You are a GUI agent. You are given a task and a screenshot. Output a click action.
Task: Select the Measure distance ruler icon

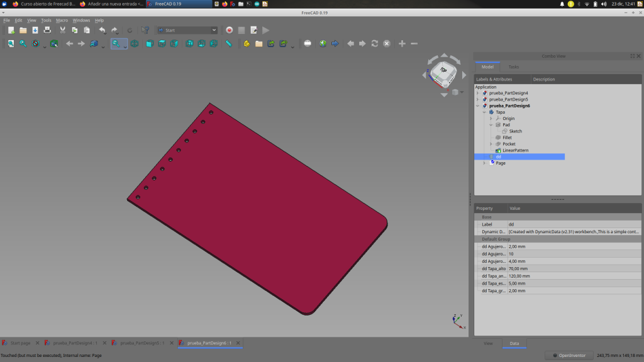pos(229,44)
